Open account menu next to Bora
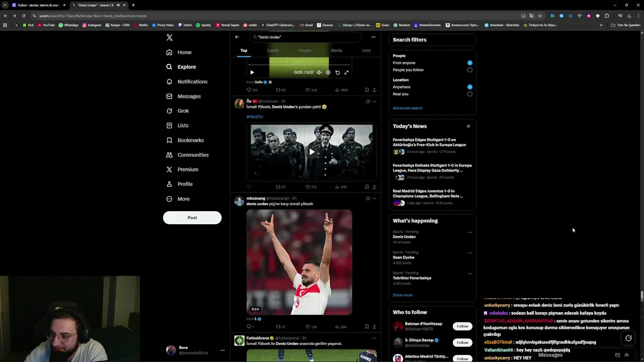This screenshot has height=362, width=644. (x=222, y=350)
